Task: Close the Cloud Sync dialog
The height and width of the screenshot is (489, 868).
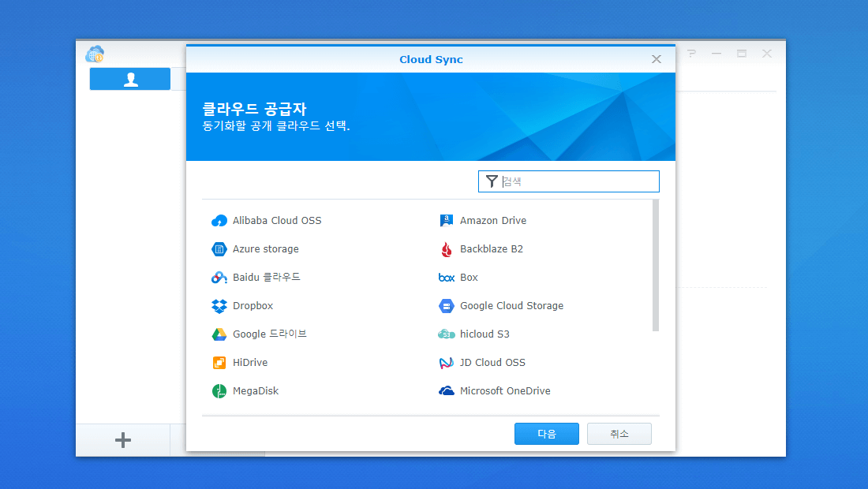Action: pyautogui.click(x=656, y=59)
